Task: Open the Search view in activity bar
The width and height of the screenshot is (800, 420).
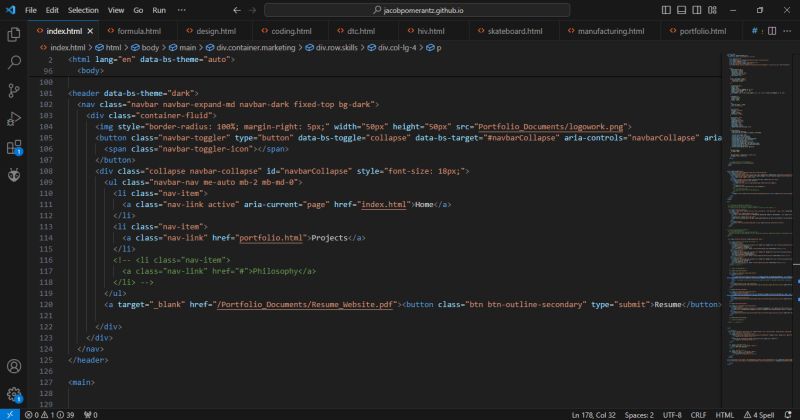Action: 14,62
